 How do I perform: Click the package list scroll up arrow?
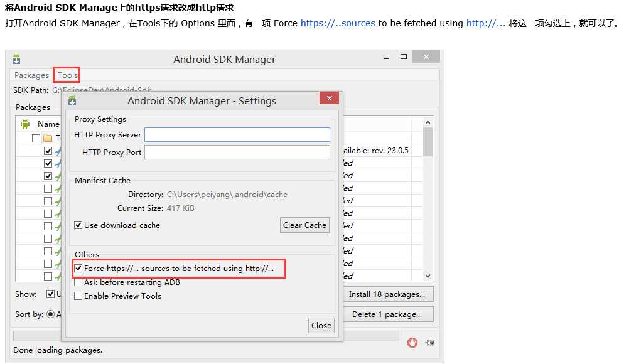[x=428, y=122]
